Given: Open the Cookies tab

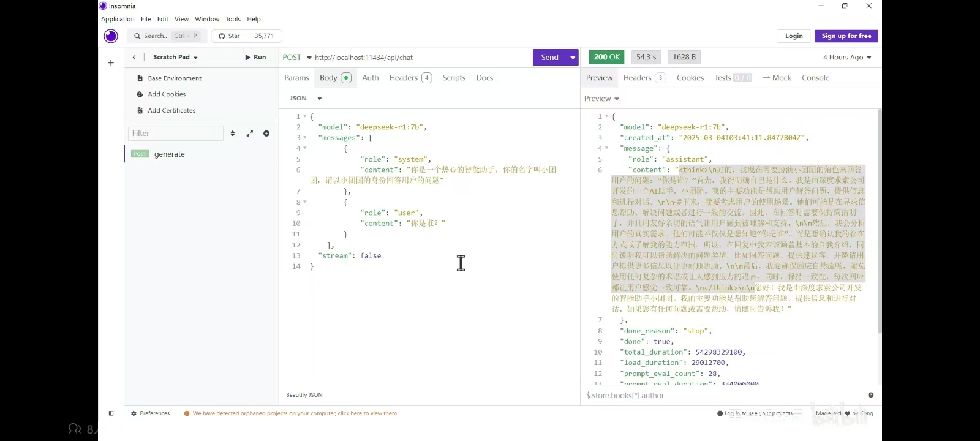Looking at the screenshot, I should pos(690,78).
